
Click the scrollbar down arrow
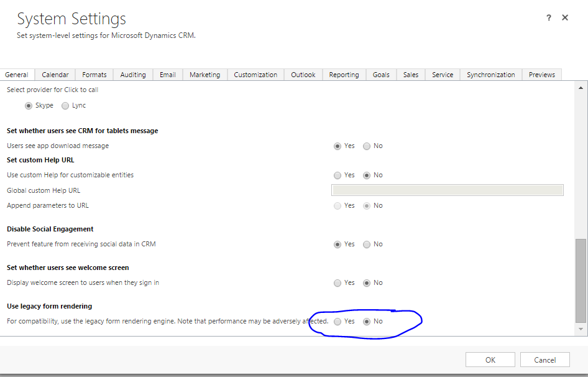(x=581, y=329)
